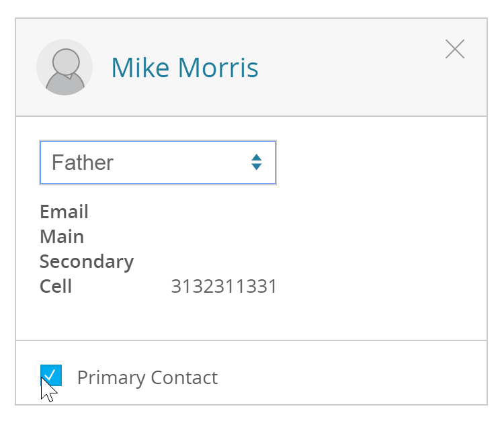Image resolution: width=504 pixels, height=423 pixels.
Task: Uncheck the Primary Contact checkbox
Action: point(51,375)
